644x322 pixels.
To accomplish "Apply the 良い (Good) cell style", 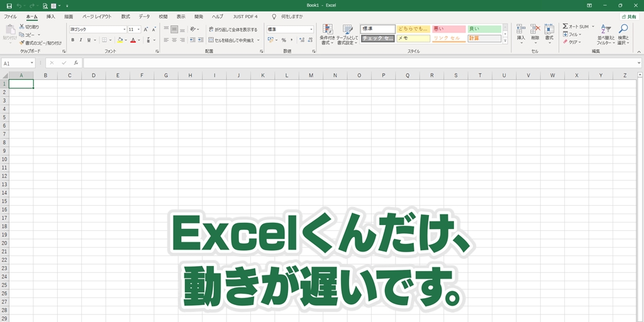I will 485,29.
